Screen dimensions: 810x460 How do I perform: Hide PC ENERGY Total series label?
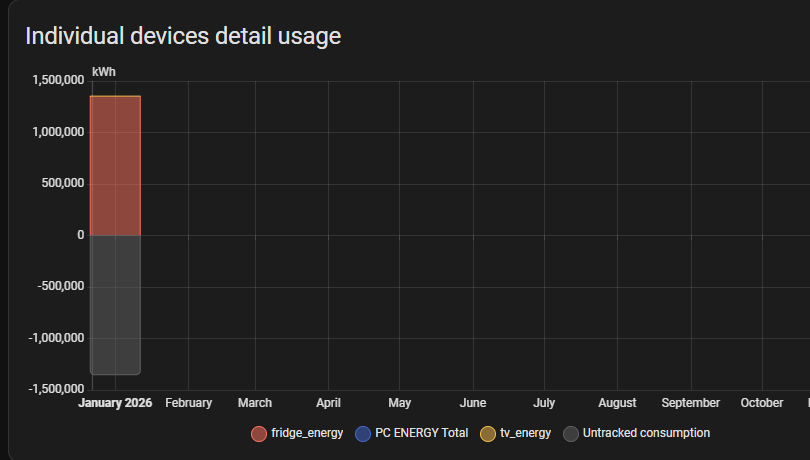pyautogui.click(x=421, y=434)
